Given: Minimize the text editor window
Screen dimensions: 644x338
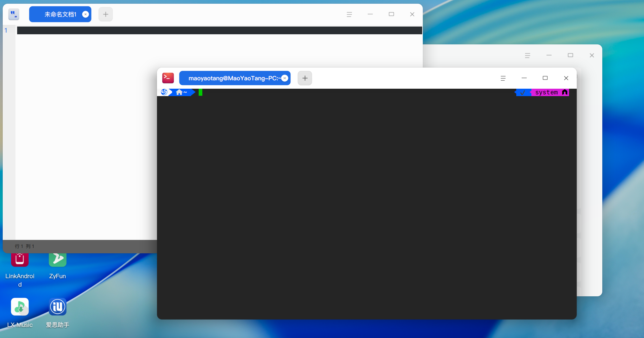Looking at the screenshot, I should tap(370, 14).
